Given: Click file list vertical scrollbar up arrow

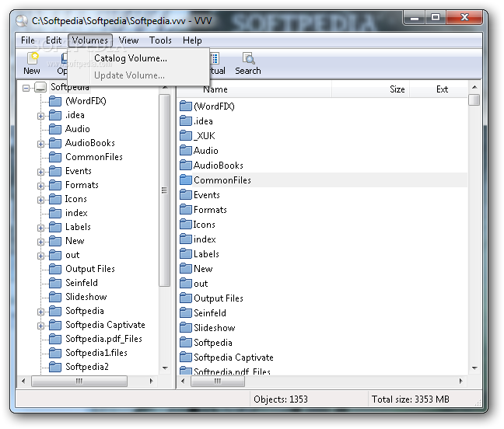Looking at the screenshot, I should [x=474, y=87].
